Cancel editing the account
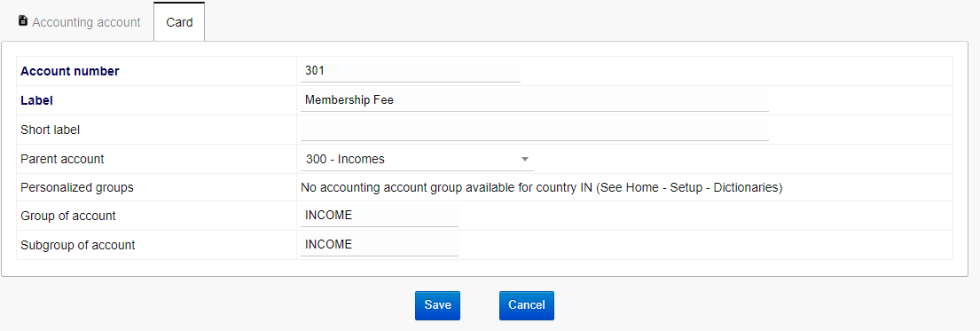Viewport: 980px width, 331px height. tap(526, 305)
